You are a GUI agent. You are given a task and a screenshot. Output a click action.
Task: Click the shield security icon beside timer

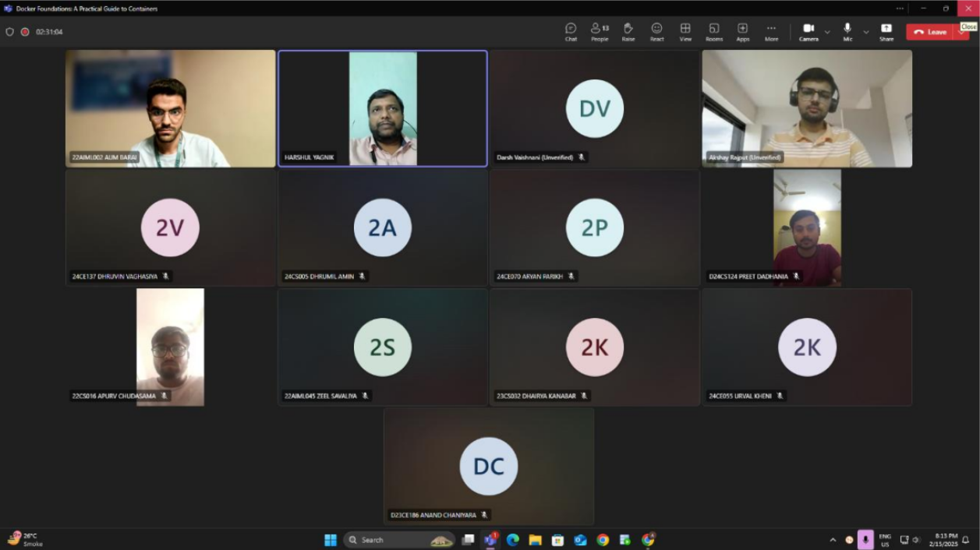(10, 32)
